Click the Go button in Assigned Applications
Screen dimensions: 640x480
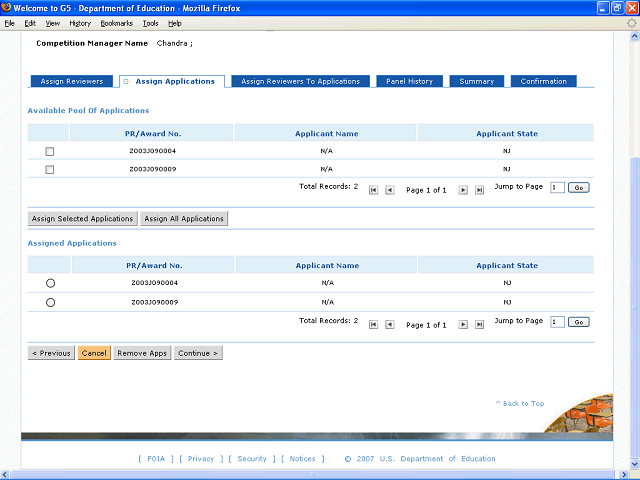[579, 322]
